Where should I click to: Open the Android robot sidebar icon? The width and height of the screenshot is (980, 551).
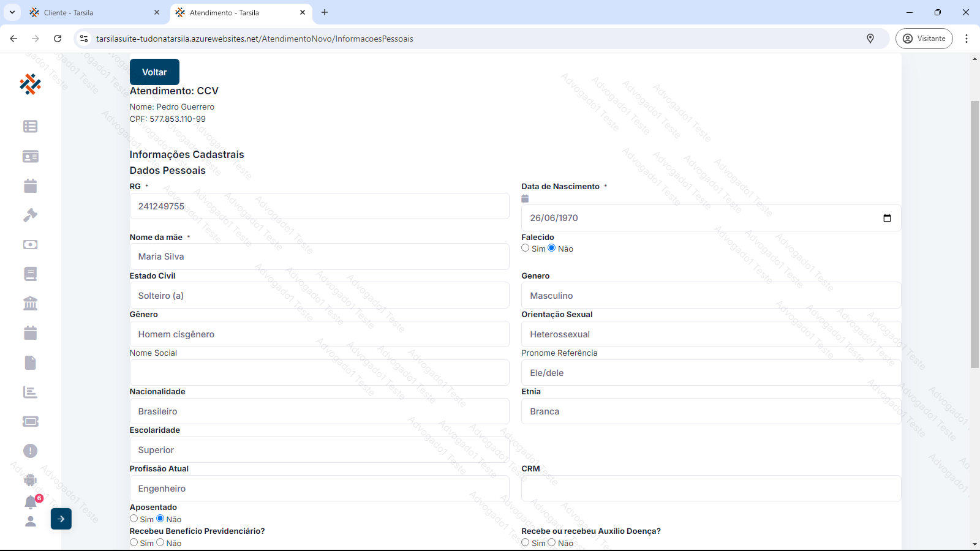click(x=30, y=480)
